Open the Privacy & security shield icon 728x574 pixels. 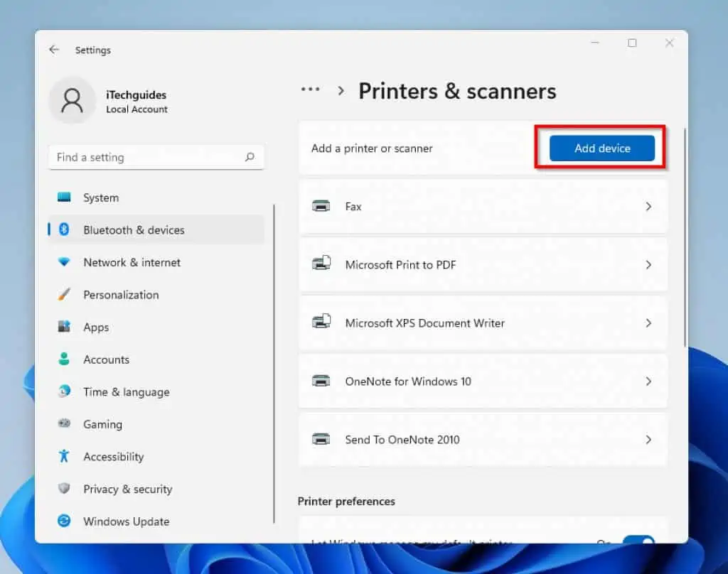pyautogui.click(x=65, y=489)
